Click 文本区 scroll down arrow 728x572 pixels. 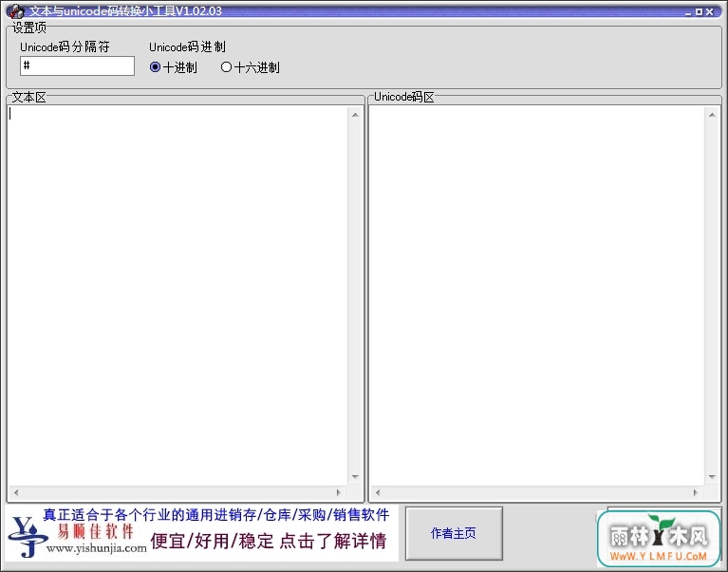[355, 477]
